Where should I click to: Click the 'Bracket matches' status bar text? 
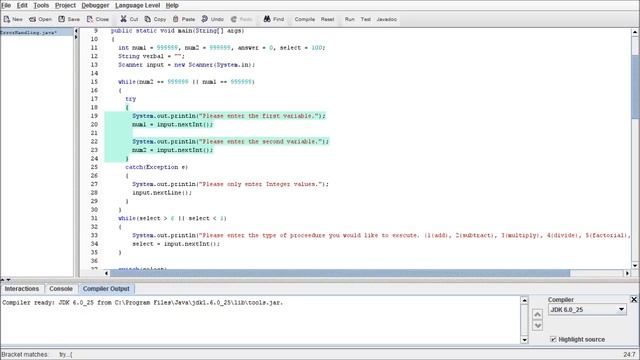pos(24,354)
